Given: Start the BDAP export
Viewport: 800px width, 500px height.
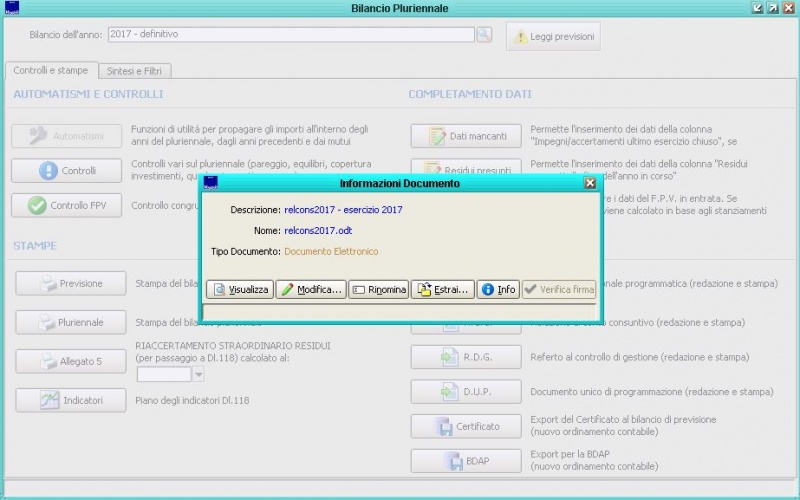Looking at the screenshot, I should 466,460.
